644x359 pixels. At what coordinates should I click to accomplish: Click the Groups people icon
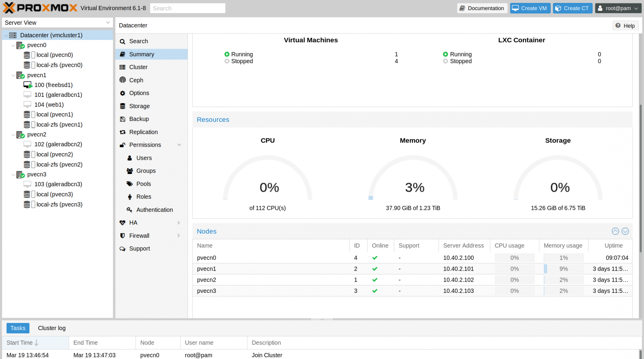[x=130, y=171]
